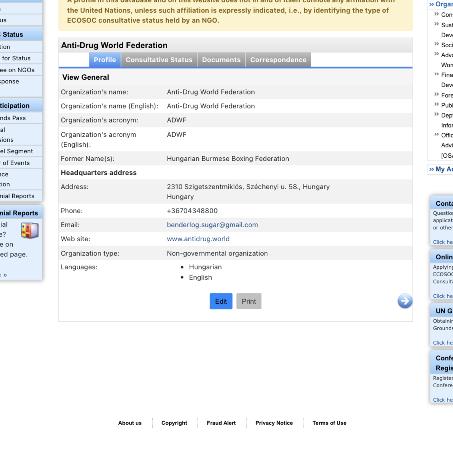The height and width of the screenshot is (476, 453).
Task: Open Privacy Notice footer link
Action: pos(274,423)
